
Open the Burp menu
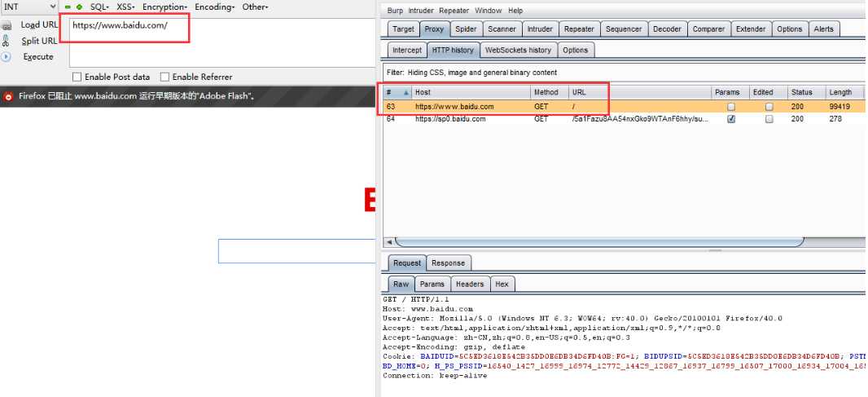395,11
